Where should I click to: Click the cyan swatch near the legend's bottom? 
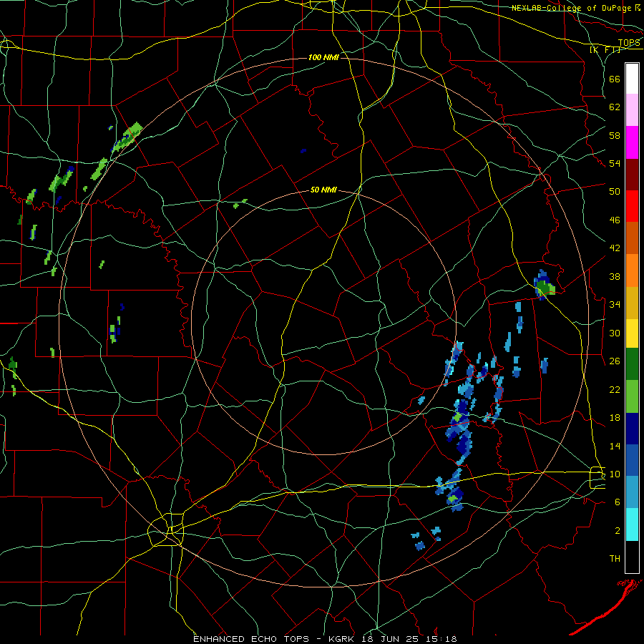(632, 525)
